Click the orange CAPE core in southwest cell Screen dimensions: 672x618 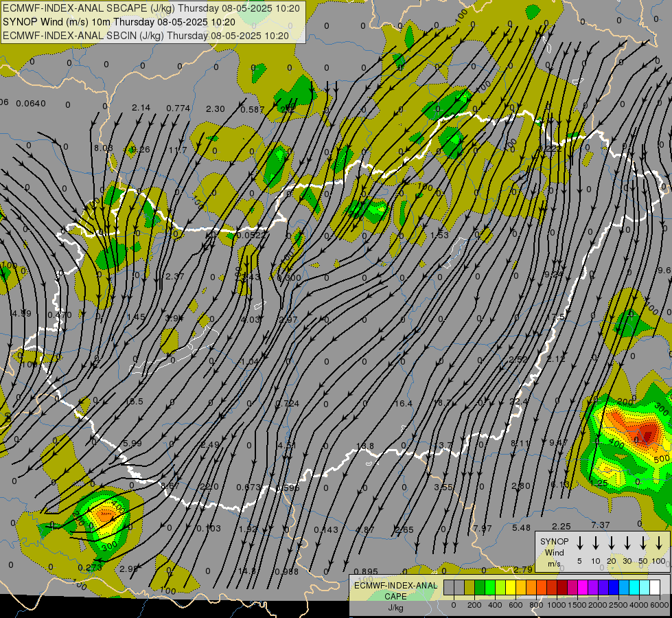tap(104, 514)
